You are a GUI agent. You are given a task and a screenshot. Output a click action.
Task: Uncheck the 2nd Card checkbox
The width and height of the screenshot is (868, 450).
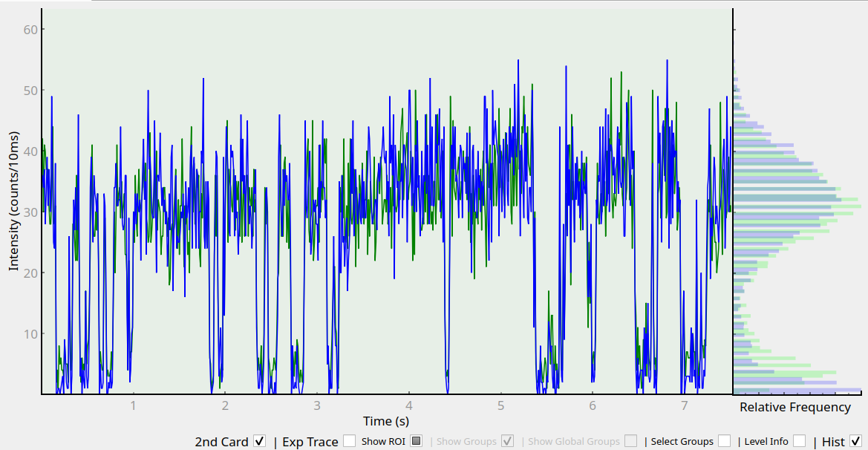click(x=259, y=441)
